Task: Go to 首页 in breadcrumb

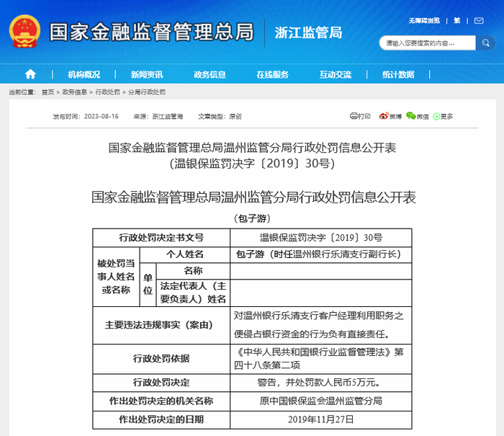Action: (48, 92)
